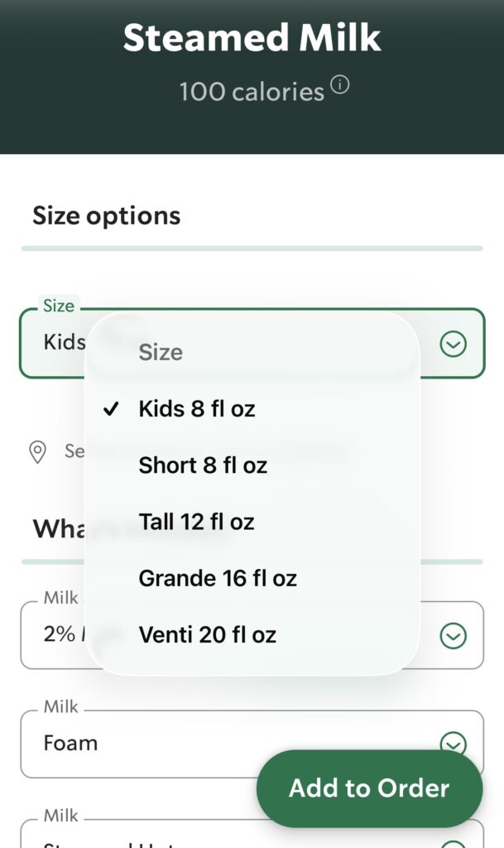
Task: Tap the store location pin icon
Action: click(37, 451)
